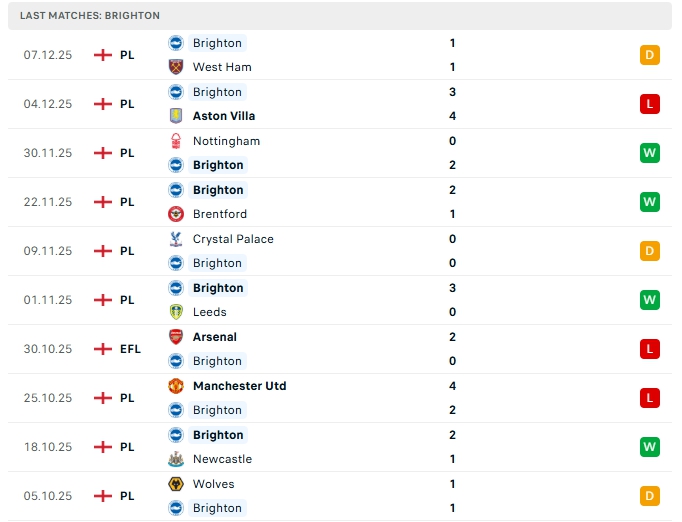Click the Last Matches: Brighton header

(90, 16)
